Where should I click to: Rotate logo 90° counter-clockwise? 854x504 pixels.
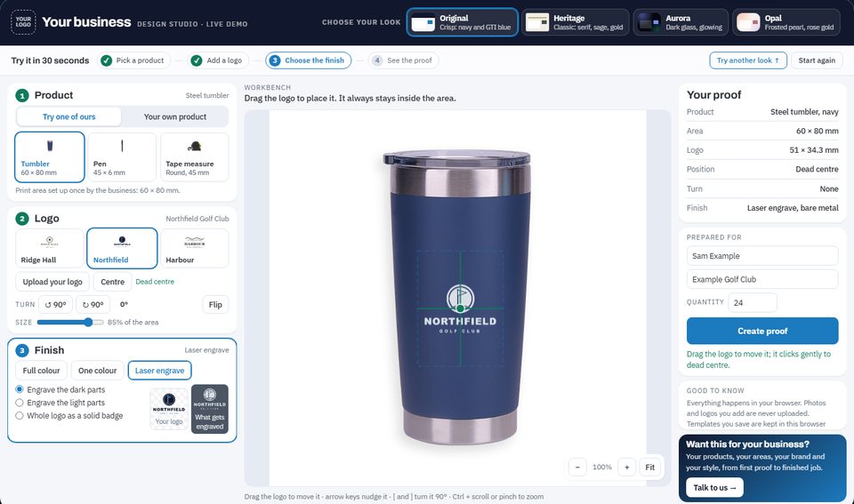point(55,304)
